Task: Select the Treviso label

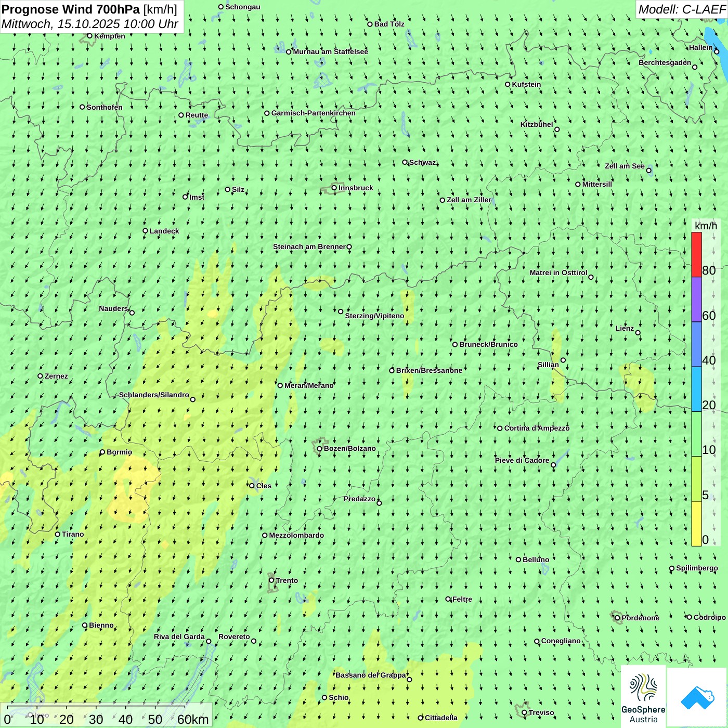Action: (541, 712)
